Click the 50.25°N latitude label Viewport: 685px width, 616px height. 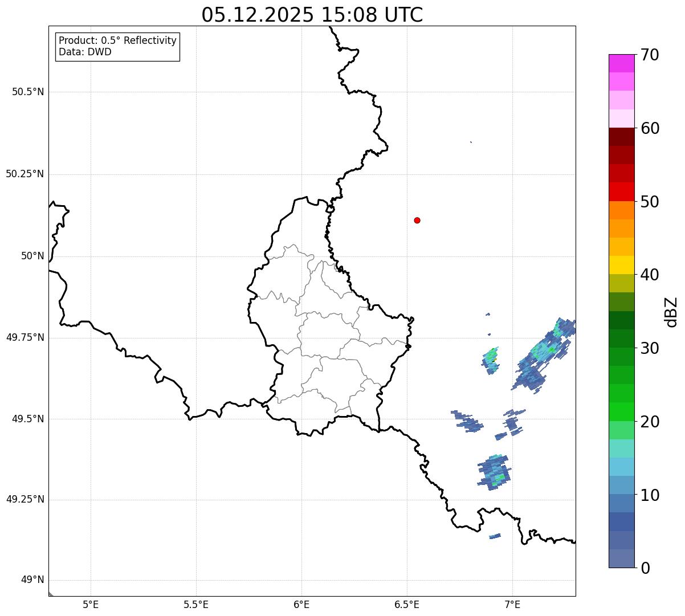point(25,174)
